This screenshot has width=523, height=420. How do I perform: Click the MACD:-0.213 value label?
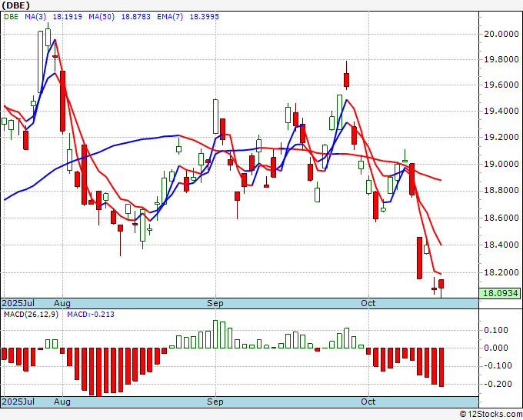click(91, 315)
